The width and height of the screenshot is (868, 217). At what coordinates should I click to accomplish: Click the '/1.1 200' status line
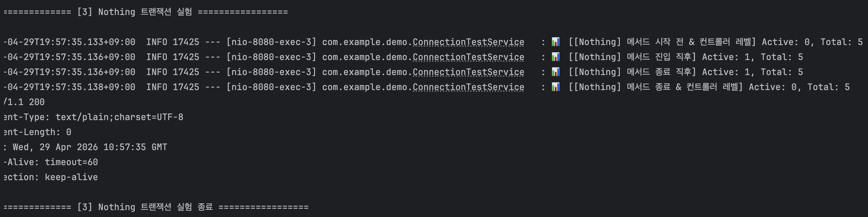pyautogui.click(x=24, y=102)
